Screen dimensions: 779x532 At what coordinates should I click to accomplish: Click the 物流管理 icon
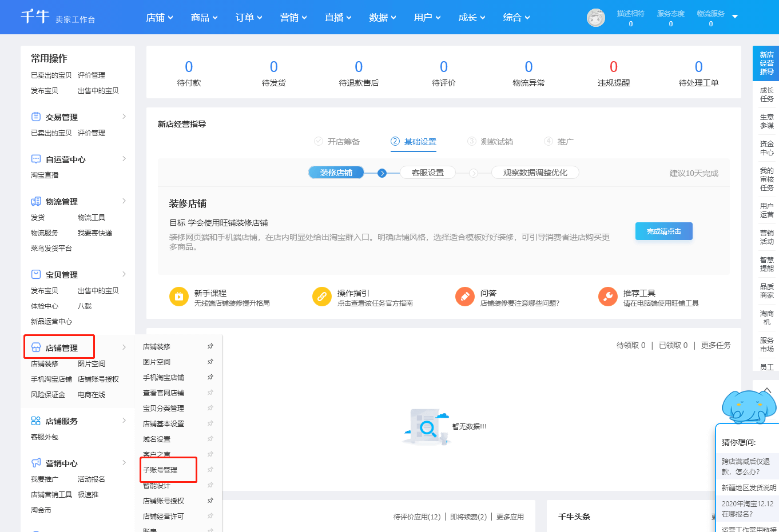pos(36,201)
